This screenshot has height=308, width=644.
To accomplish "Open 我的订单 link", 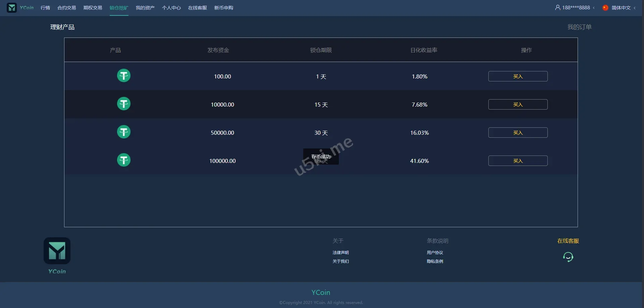I will pyautogui.click(x=579, y=27).
